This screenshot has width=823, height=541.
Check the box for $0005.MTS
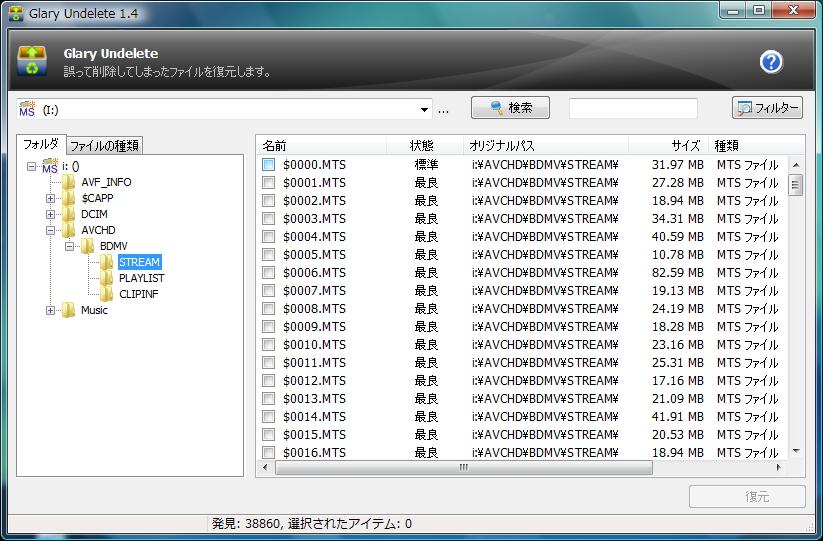[x=268, y=254]
